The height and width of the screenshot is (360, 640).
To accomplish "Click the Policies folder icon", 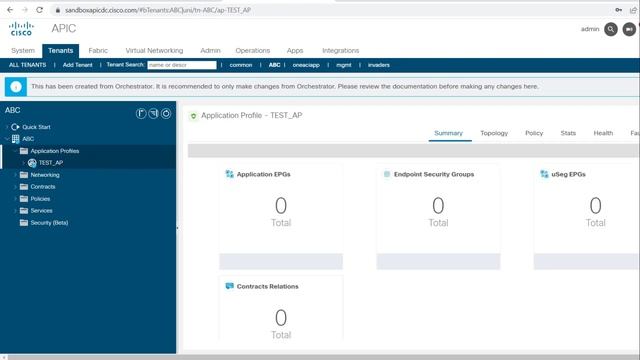I will [24, 199].
